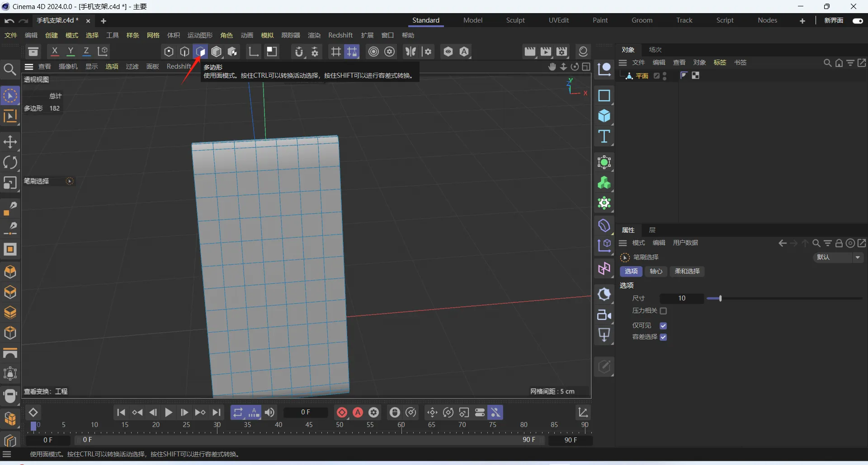This screenshot has width=868, height=465.
Task: Open the 网格 menu
Action: pyautogui.click(x=153, y=35)
